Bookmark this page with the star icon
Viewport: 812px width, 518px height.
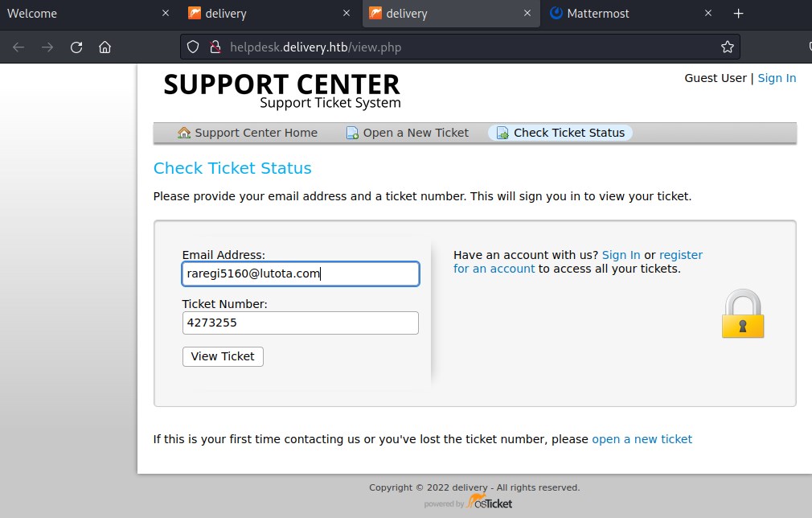tap(728, 47)
